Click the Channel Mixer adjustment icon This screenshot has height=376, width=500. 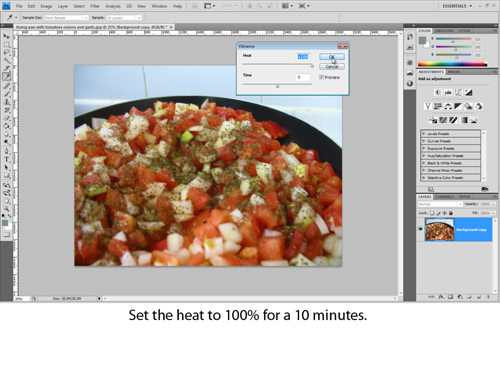coord(479,106)
